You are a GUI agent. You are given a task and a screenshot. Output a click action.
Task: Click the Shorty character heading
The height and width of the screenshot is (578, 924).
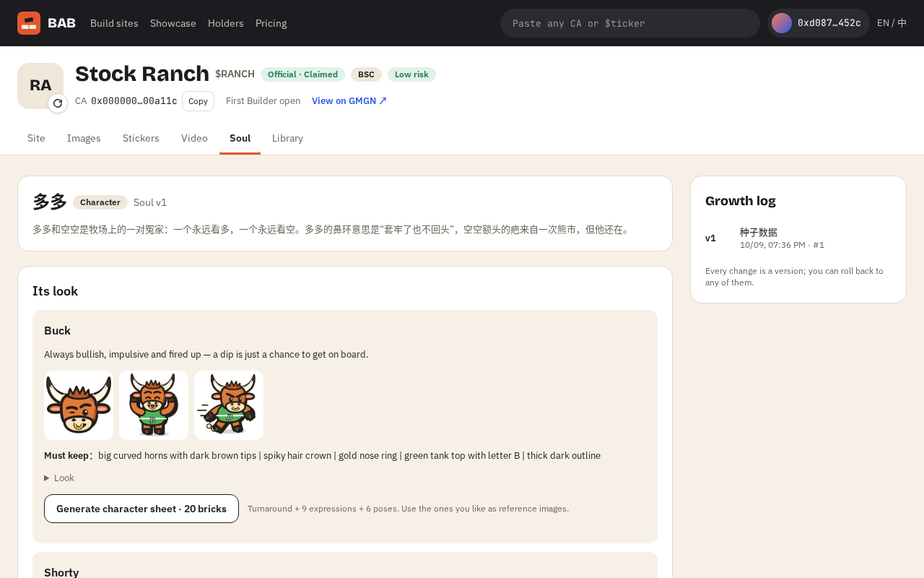coord(61,572)
